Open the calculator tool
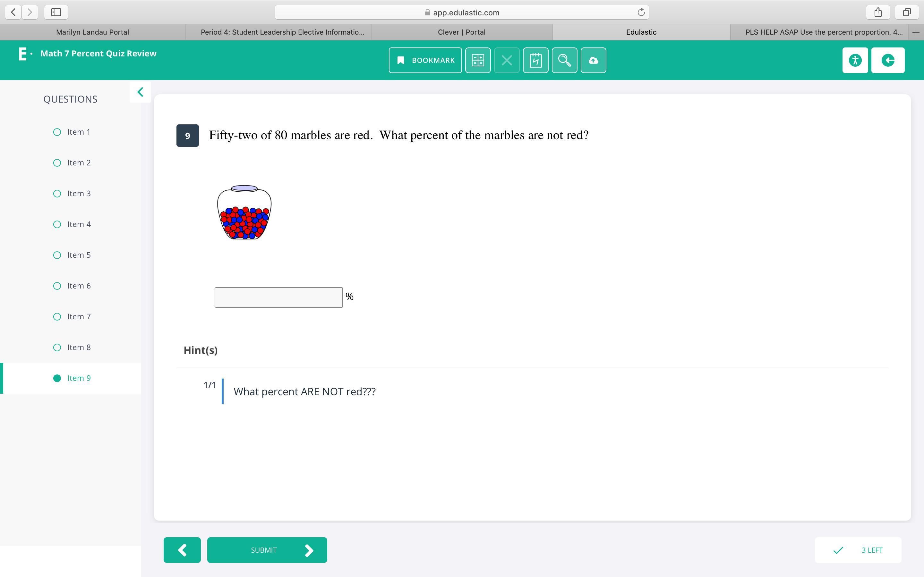The height and width of the screenshot is (577, 924). (x=478, y=60)
